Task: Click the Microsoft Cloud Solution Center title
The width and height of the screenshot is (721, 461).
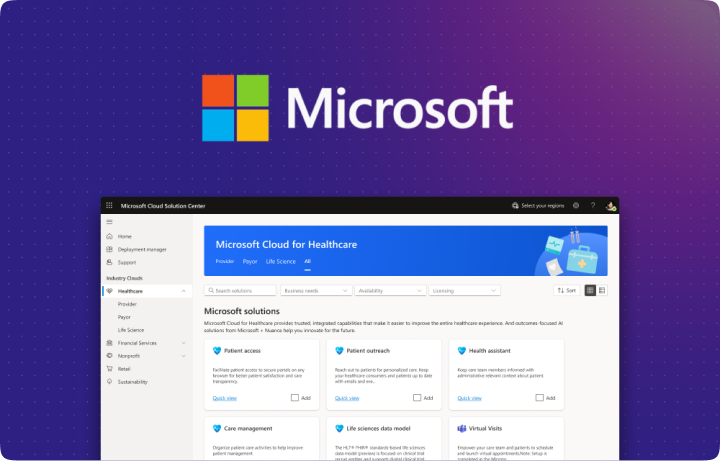Action: pos(163,206)
